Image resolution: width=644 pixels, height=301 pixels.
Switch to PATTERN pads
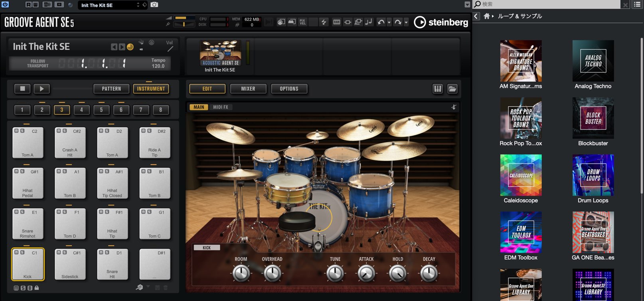click(x=111, y=89)
